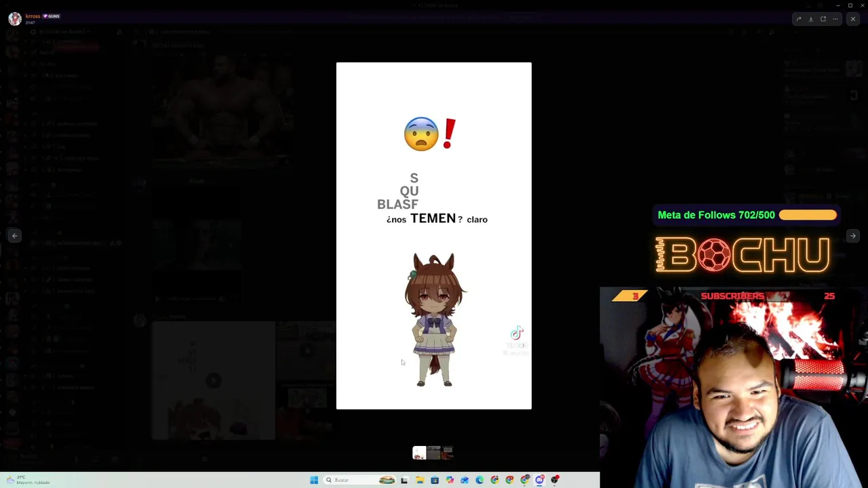Open Microsoft Store from taskbar
Viewport: 868px width, 488px height.
[435, 480]
